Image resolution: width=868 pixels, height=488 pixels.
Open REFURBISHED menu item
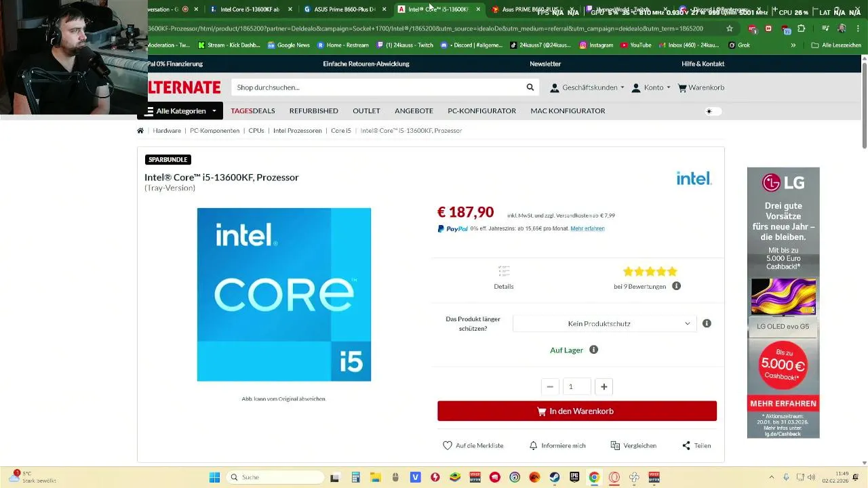coord(313,110)
